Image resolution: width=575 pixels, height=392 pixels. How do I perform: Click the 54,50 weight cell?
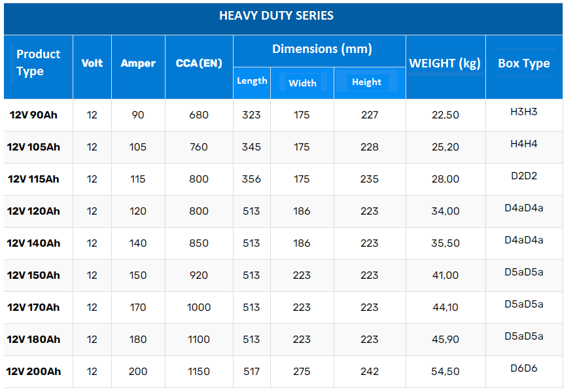(x=445, y=372)
